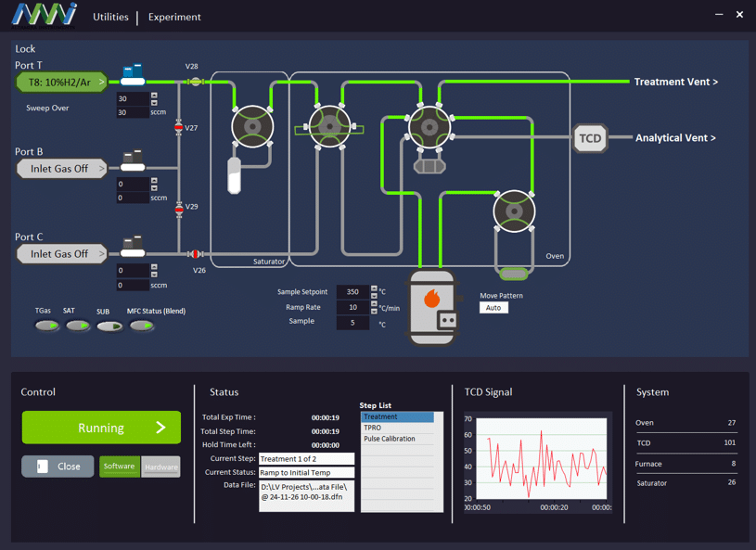Open the Utilities menu
The width and height of the screenshot is (756, 550).
click(x=110, y=17)
